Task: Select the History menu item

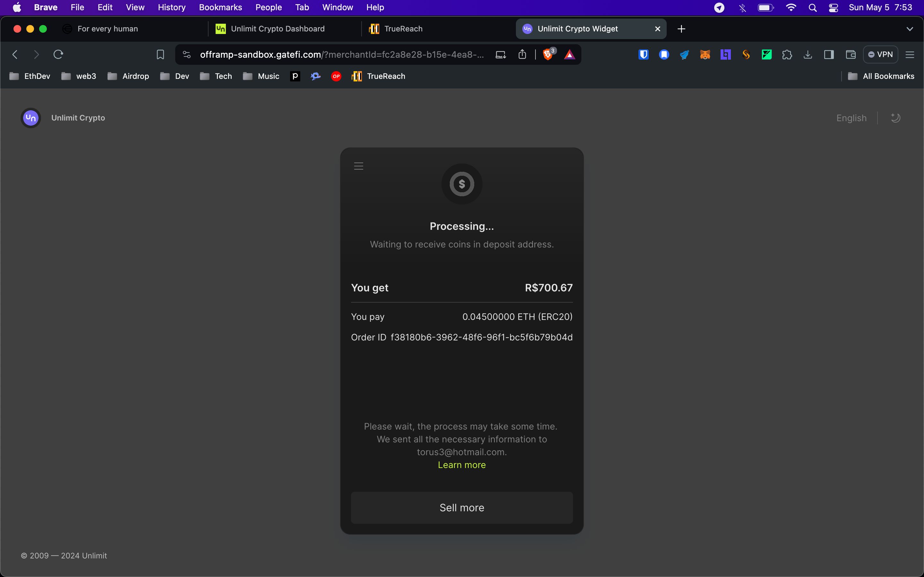Action: [x=171, y=7]
